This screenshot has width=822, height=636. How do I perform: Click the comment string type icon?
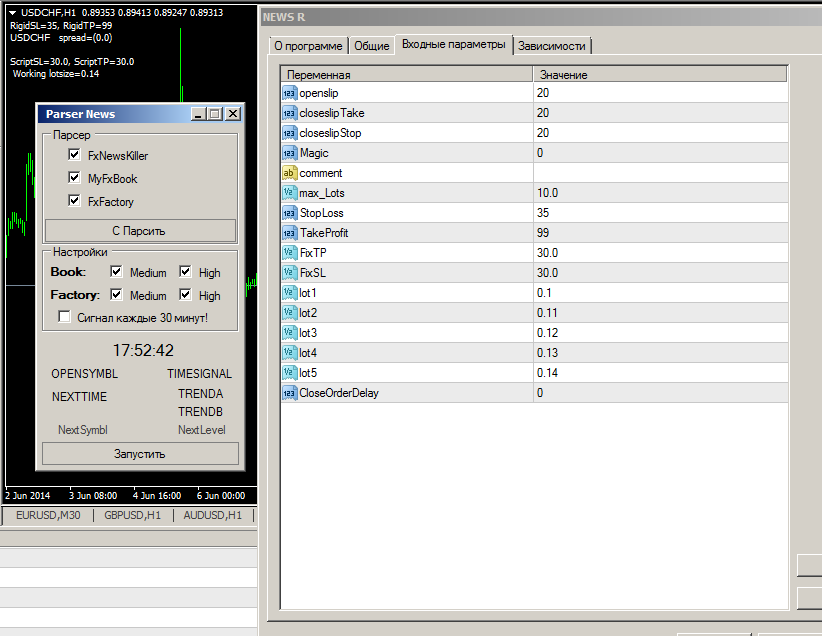[289, 173]
